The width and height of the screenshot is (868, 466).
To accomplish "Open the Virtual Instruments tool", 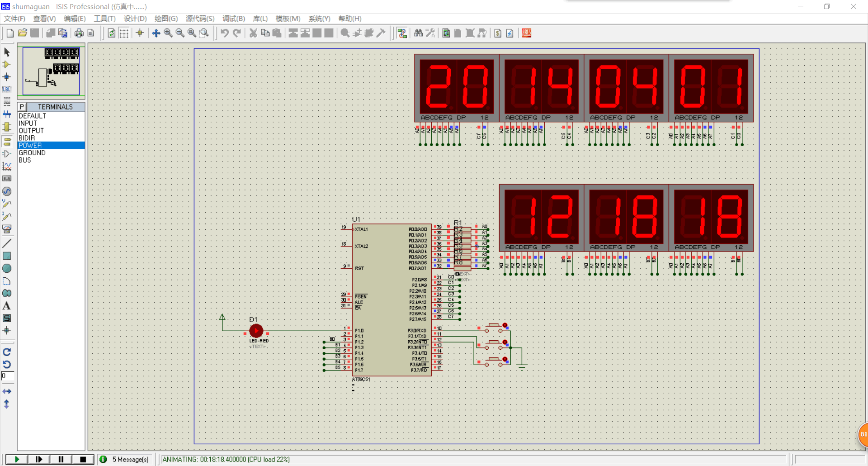I will 7,229.
